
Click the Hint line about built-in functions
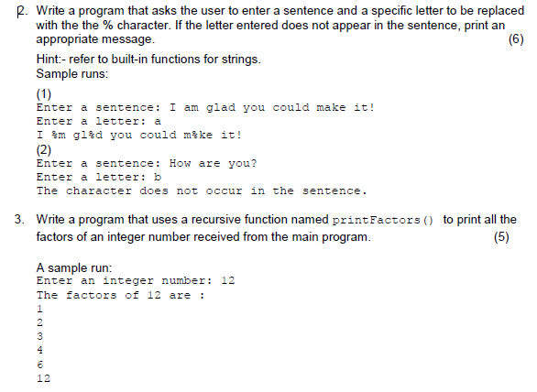tap(148, 60)
